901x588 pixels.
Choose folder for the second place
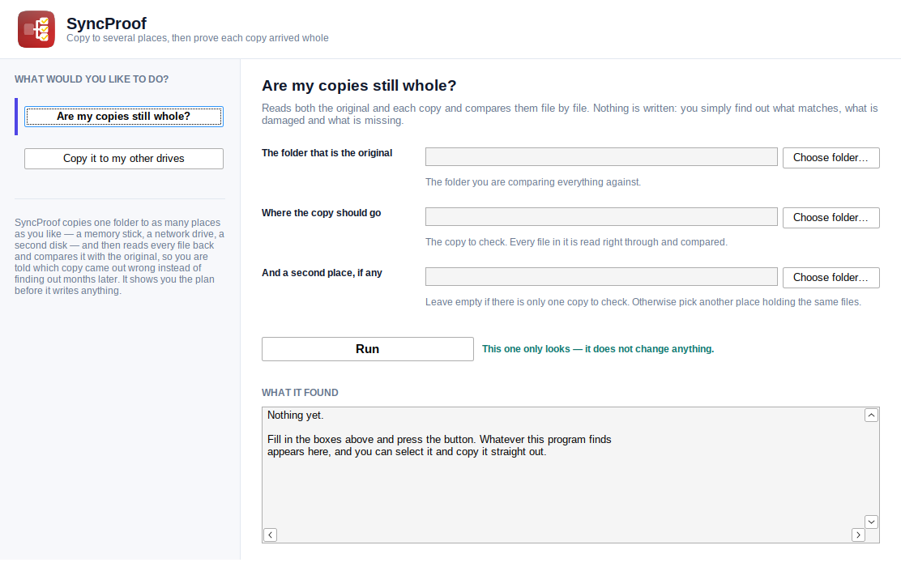[x=831, y=277]
